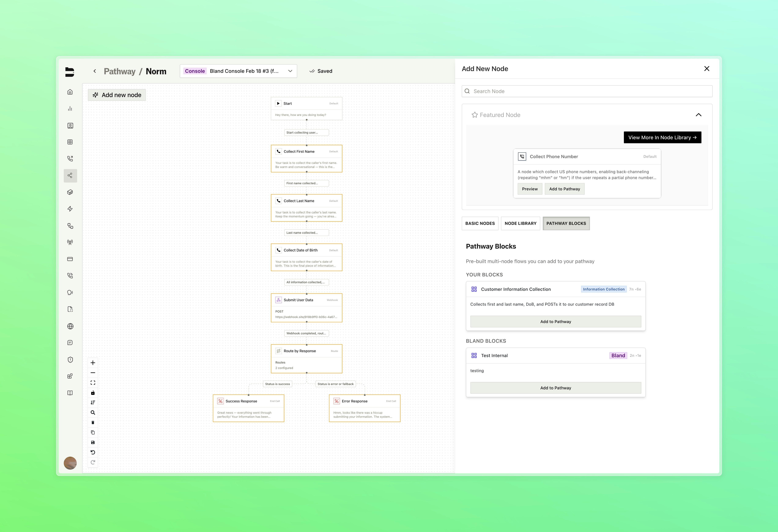This screenshot has width=778, height=532.
Task: Go back using the chevron beside Pathway
Action: [95, 71]
